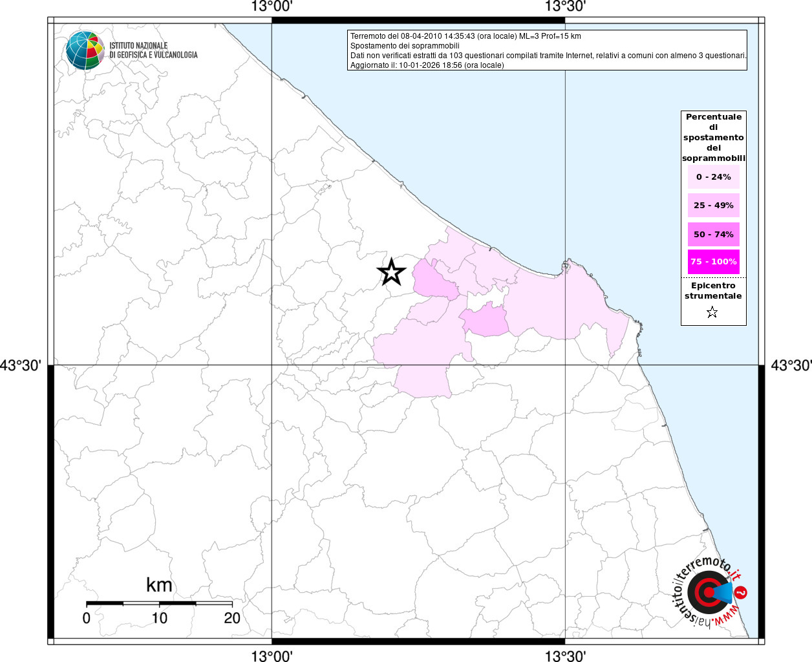Click the darker pink municipality nearest the epicenter star
The height and width of the screenshot is (662, 812).
click(x=434, y=283)
